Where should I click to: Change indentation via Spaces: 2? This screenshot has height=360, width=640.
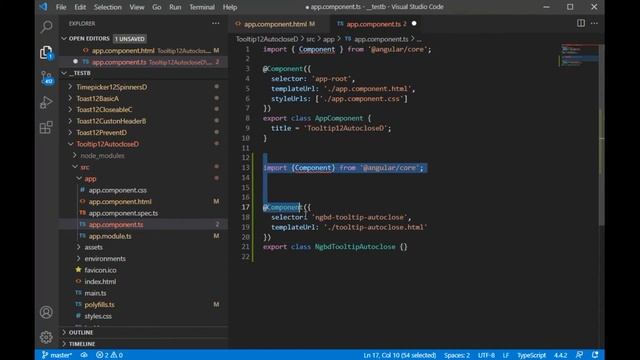click(457, 355)
